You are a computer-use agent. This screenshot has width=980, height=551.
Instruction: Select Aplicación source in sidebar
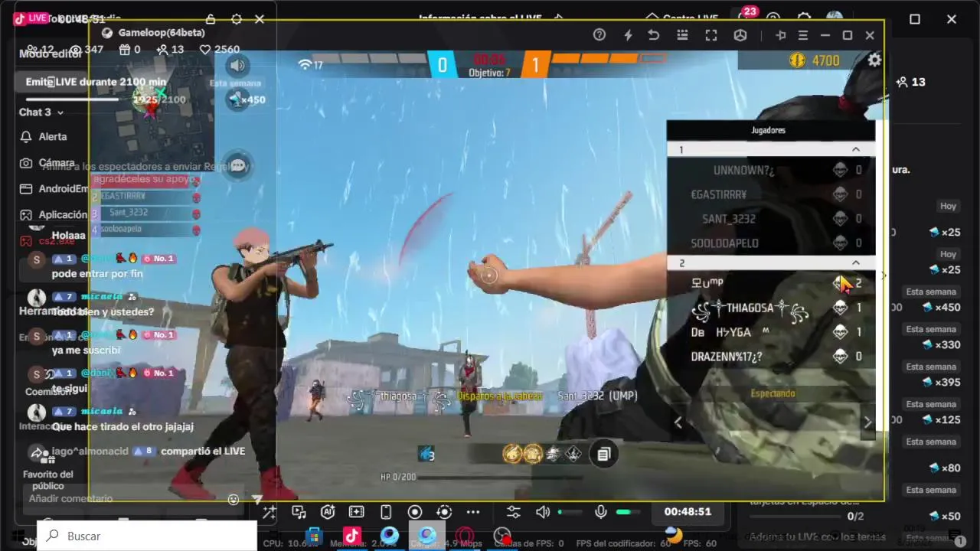[x=54, y=214]
